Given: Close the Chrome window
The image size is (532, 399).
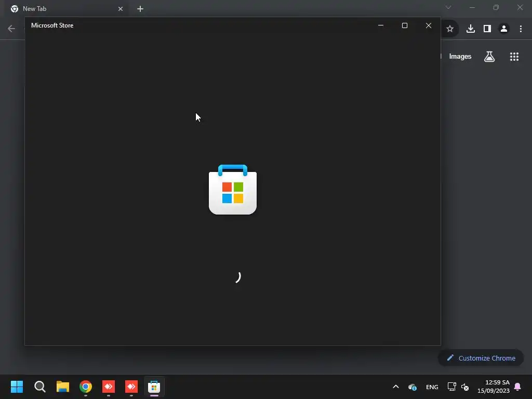Looking at the screenshot, I should pos(520,7).
